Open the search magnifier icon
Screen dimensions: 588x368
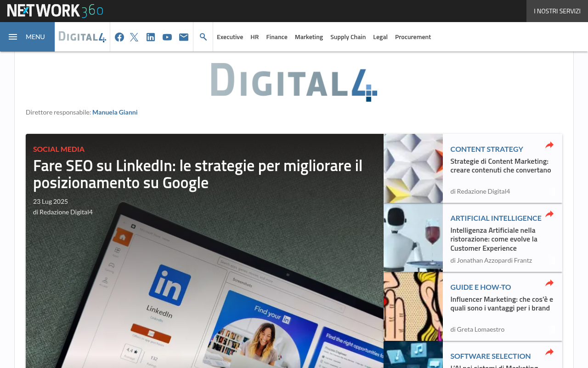point(203,37)
